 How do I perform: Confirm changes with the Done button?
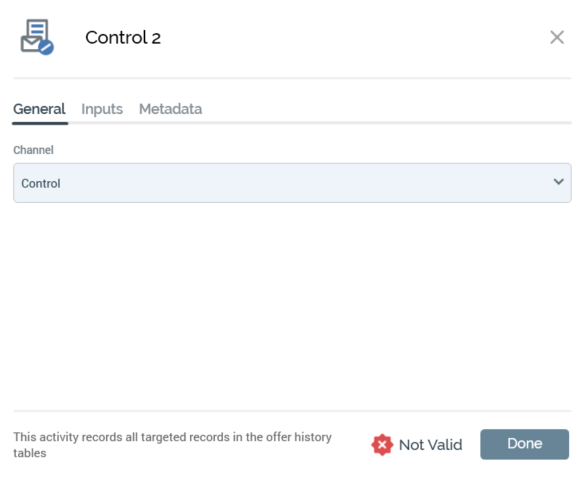click(x=524, y=444)
